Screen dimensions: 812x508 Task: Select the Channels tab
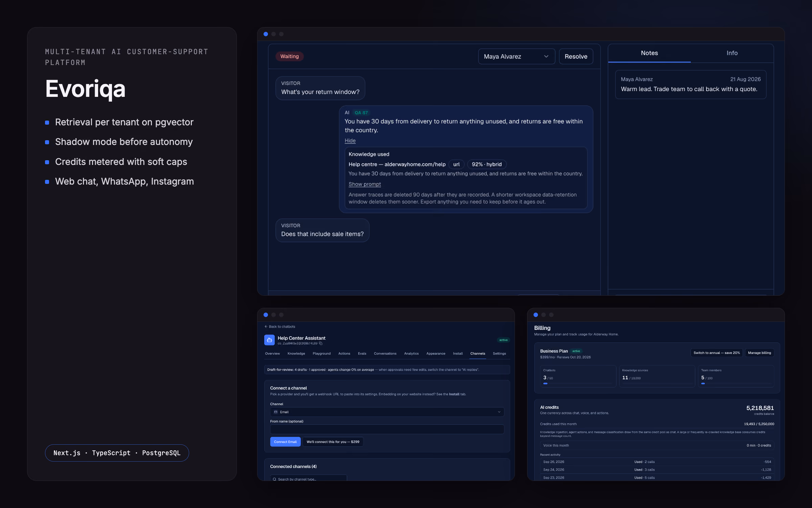[x=477, y=354]
